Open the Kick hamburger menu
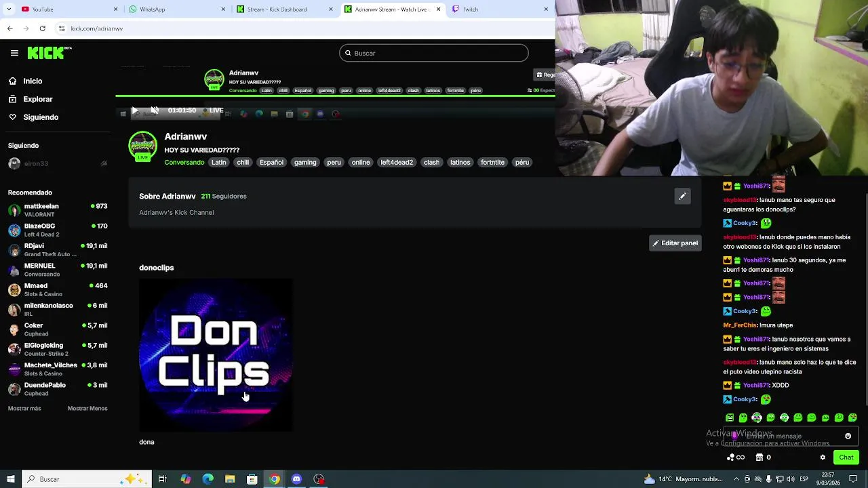 [x=14, y=53]
